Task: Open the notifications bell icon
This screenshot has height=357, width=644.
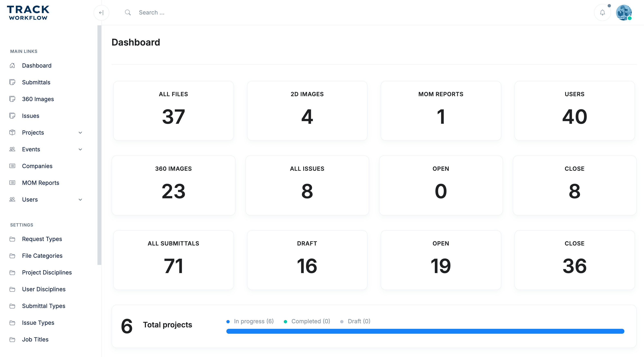Action: point(602,12)
